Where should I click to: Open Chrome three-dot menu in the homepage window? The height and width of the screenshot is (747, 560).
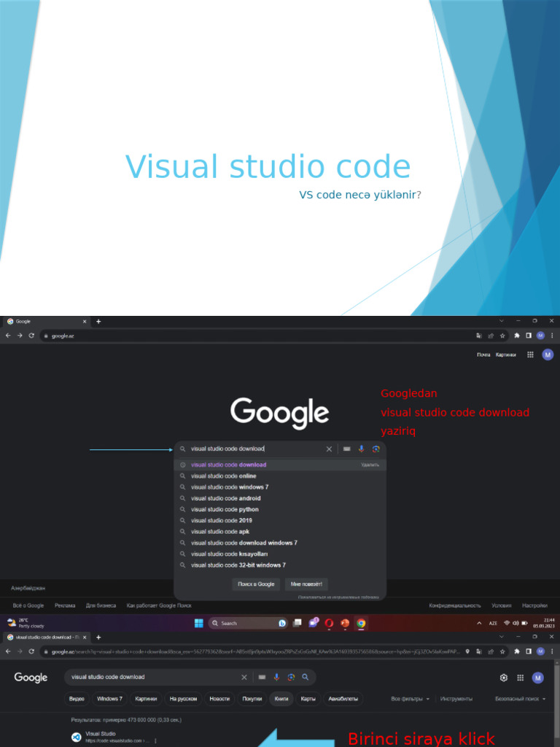553,336
